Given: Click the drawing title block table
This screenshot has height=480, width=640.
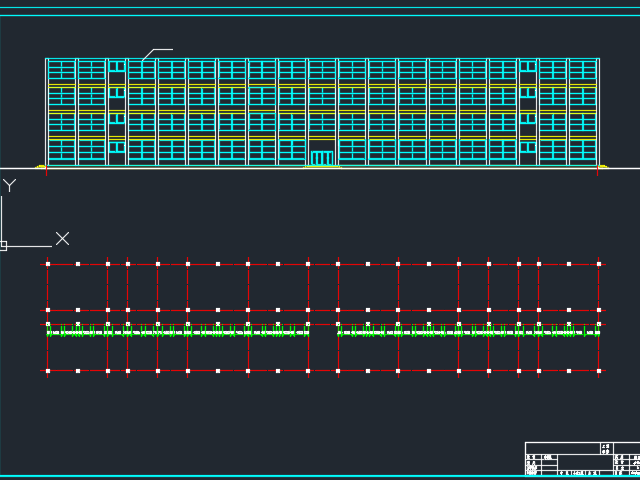Looking at the screenshot, I should tap(582, 459).
